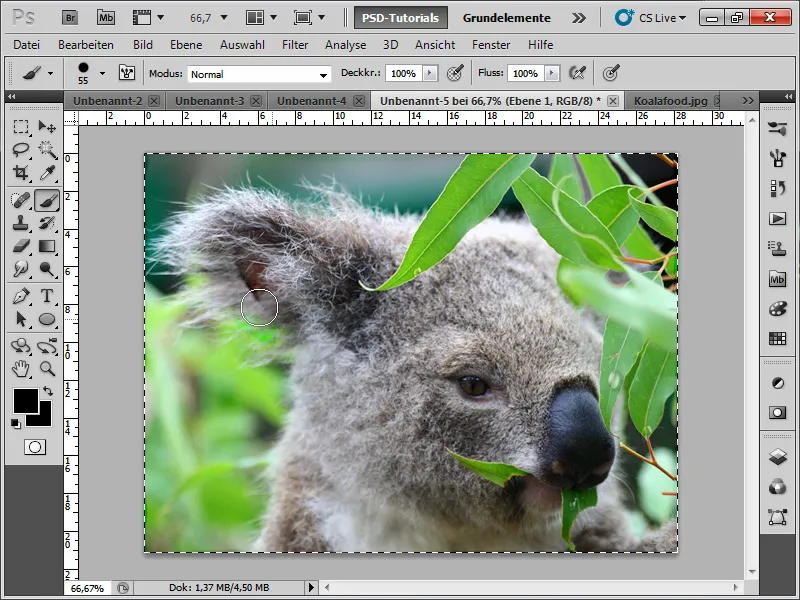Pick the Magic Wand tool

tap(47, 149)
